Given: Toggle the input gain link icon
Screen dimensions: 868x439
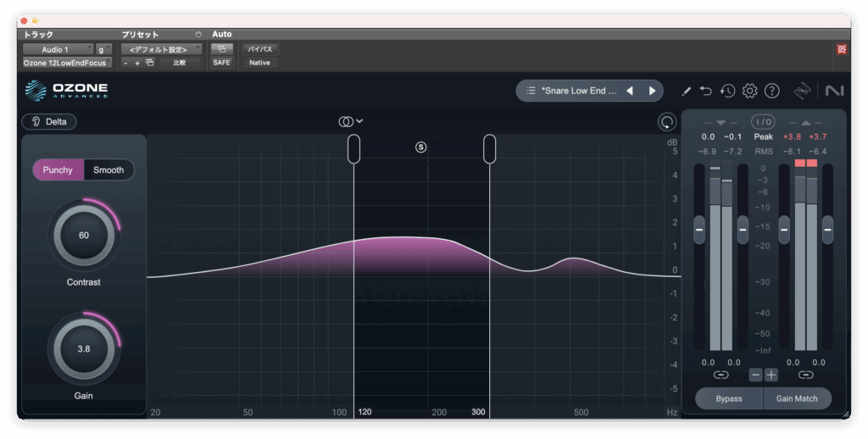Looking at the screenshot, I should 721,375.
